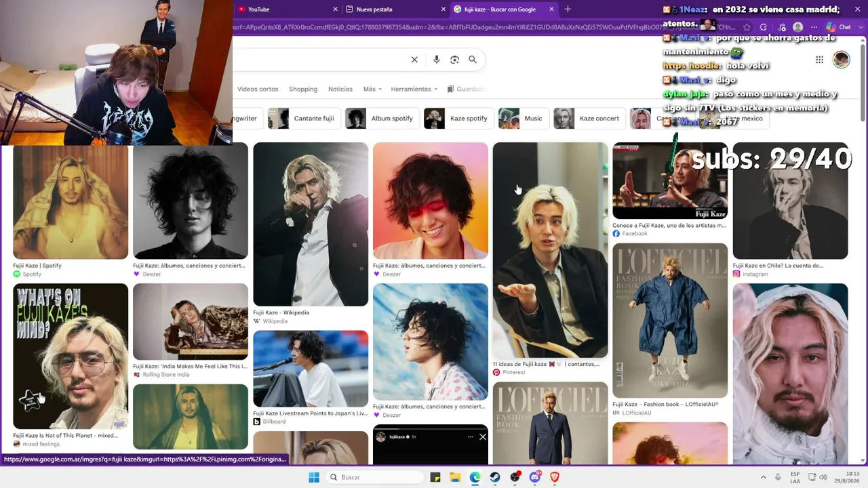The height and width of the screenshot is (488, 868).
Task: Filter images by Kaze spotify chip
Action: click(x=458, y=118)
